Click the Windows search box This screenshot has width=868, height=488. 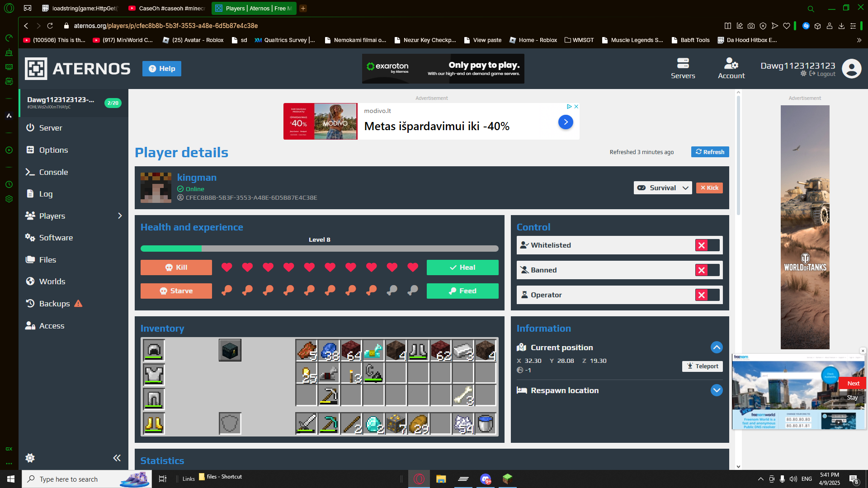[x=87, y=479]
